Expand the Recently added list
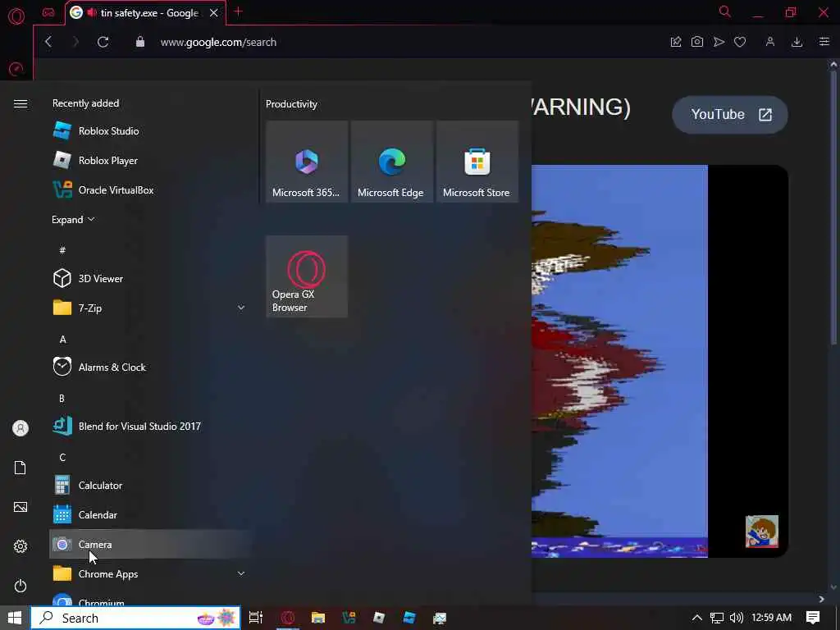840x630 pixels. click(73, 220)
